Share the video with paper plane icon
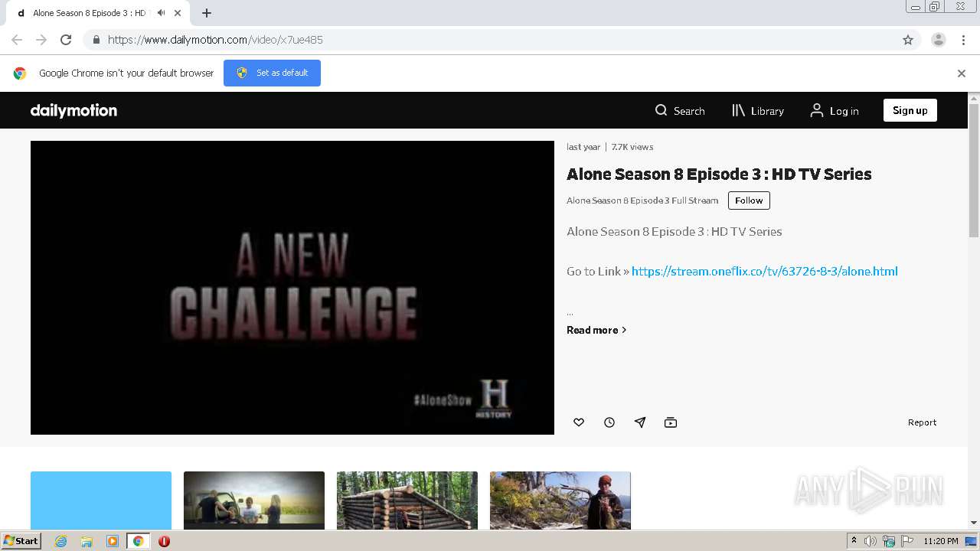Screen dimensions: 980x551 point(640,422)
